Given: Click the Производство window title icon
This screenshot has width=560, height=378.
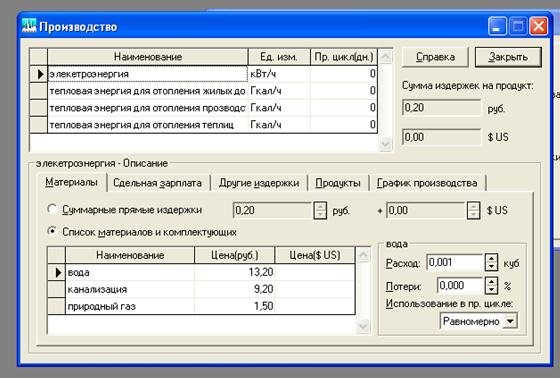Looking at the screenshot, I should pos(29,26).
